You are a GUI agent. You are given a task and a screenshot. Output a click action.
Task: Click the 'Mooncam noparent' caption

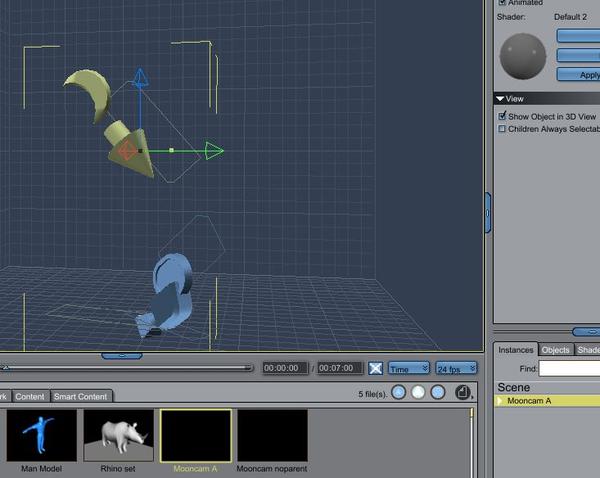(x=272, y=468)
